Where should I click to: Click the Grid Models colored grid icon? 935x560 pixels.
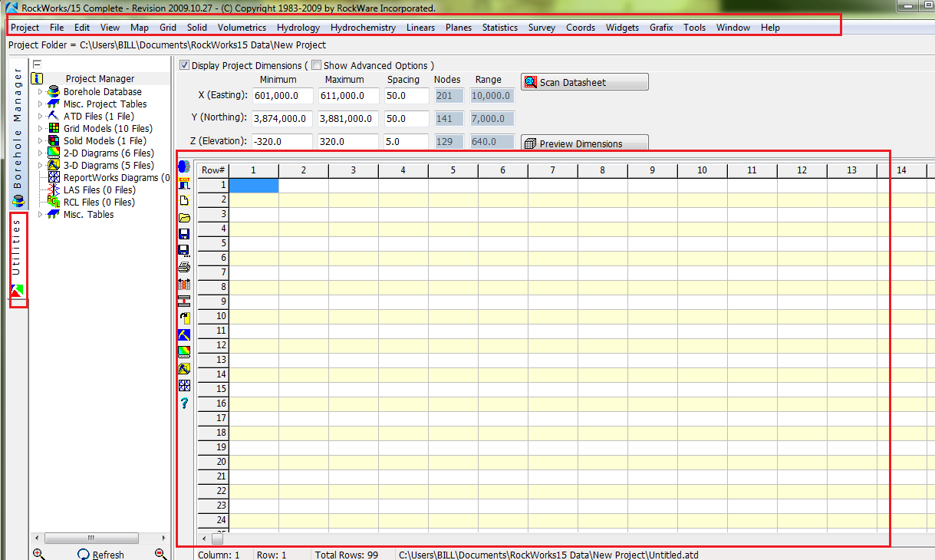[54, 128]
